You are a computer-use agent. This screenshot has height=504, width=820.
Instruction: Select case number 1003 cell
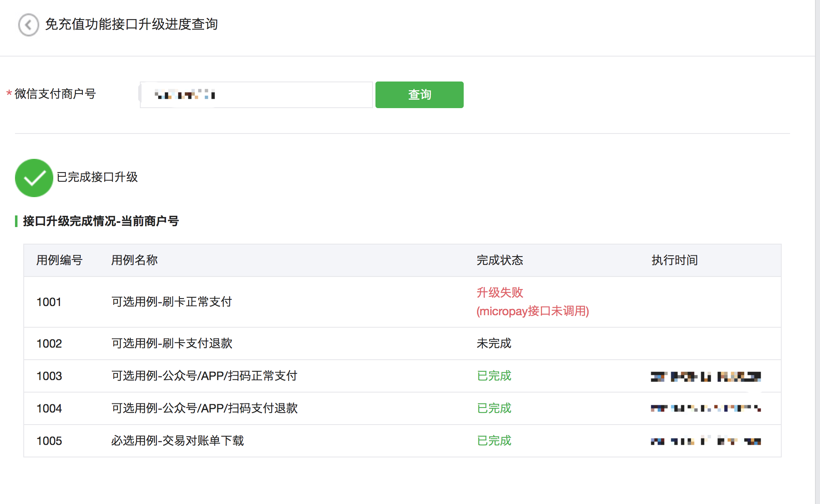[49, 376]
